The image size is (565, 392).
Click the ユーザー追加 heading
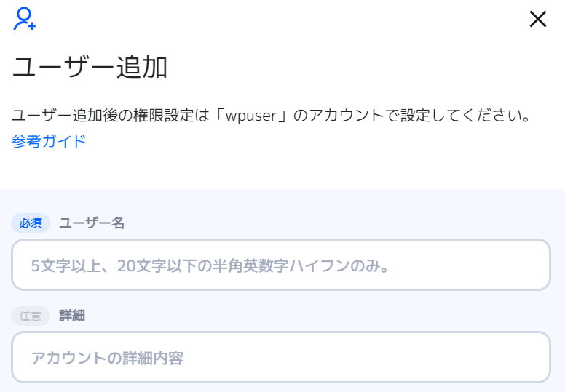pos(90,68)
